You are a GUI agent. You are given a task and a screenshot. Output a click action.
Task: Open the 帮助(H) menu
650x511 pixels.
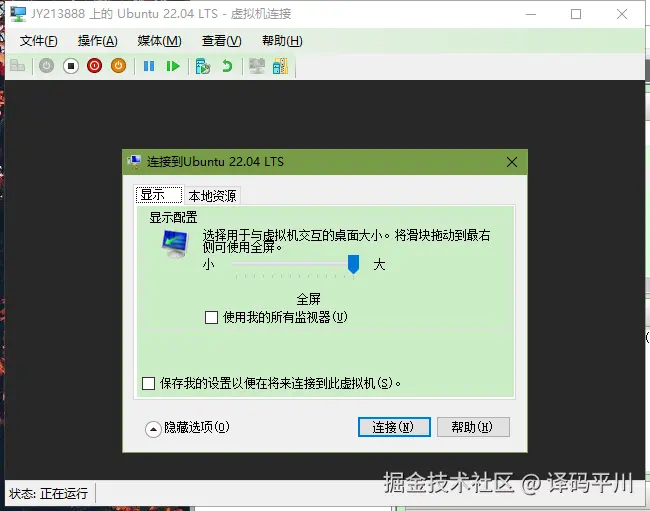282,41
